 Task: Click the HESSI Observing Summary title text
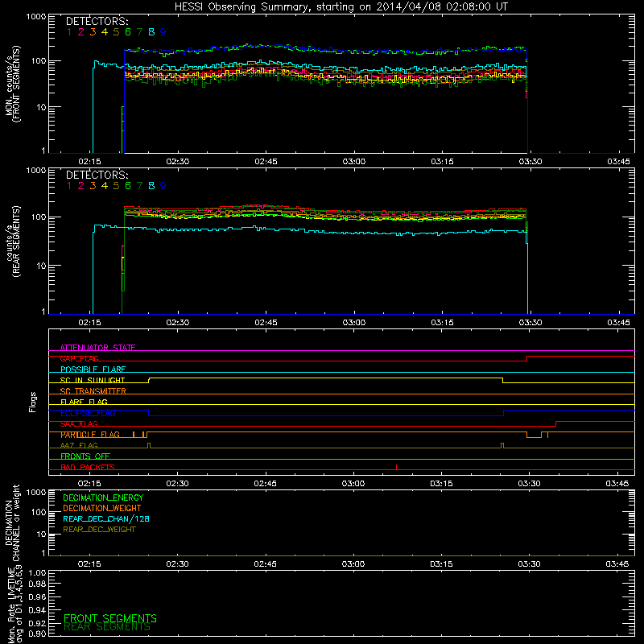(341, 7)
